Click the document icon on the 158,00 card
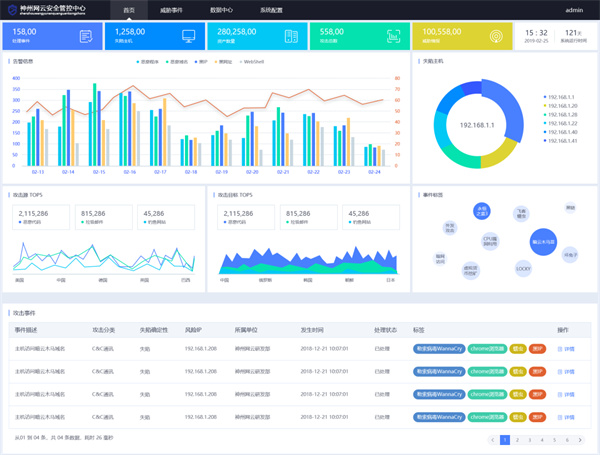Image resolution: width=600 pixels, height=455 pixels. [x=86, y=36]
